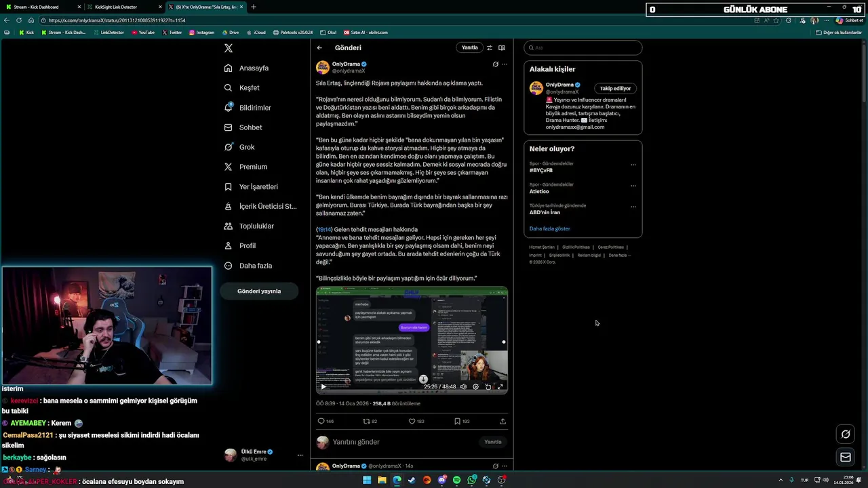Image resolution: width=868 pixels, height=488 pixels.
Task: Click the Yanıtla button beside reply field
Action: [493, 442]
